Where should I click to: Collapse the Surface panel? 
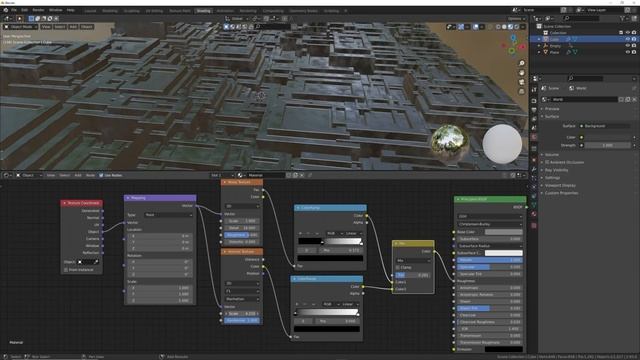click(x=552, y=116)
